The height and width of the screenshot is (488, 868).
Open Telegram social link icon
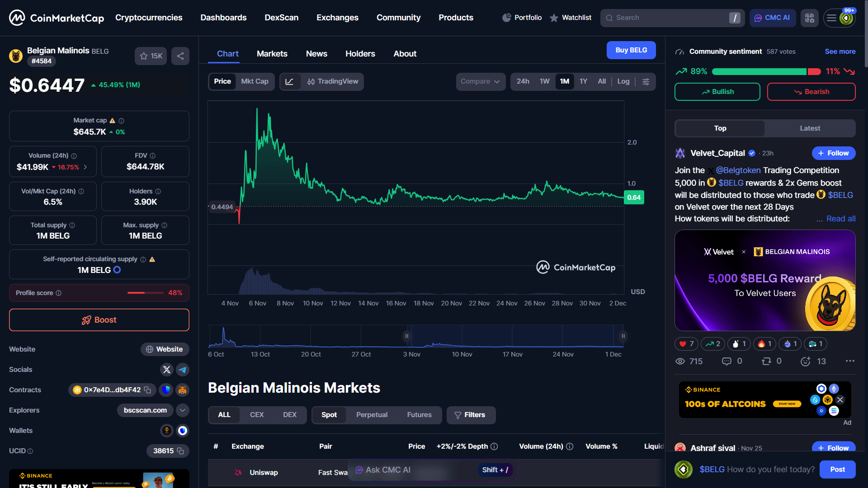(x=183, y=370)
